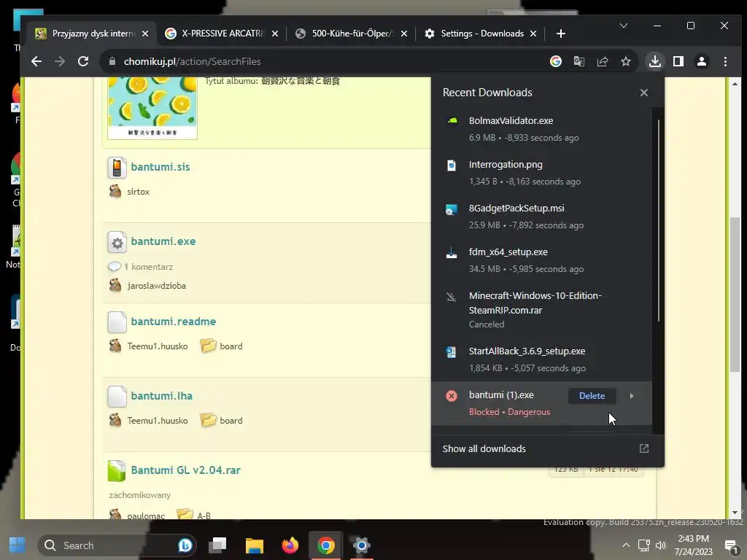Click the Interrogation.png file icon
747x560 pixels.
tap(451, 165)
